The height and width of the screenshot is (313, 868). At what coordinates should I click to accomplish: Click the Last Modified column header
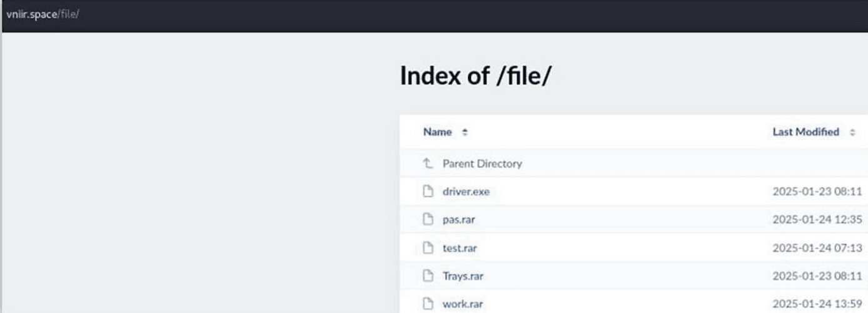click(x=806, y=132)
